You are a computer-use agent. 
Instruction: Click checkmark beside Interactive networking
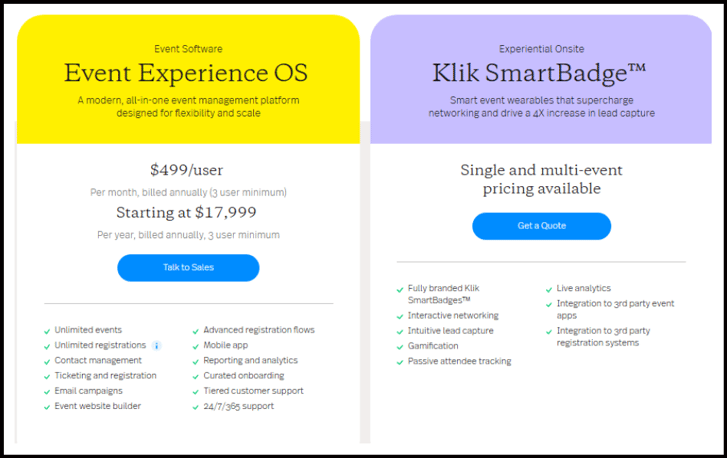coord(400,315)
